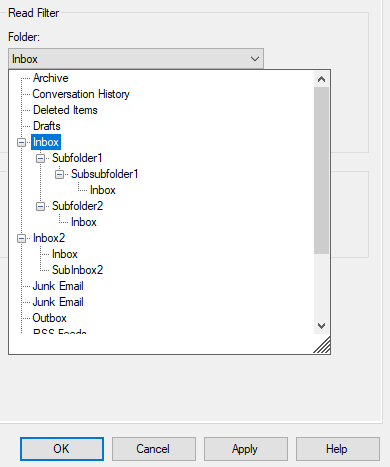Open Help for this dialog
This screenshot has width=390, height=467.
338,449
